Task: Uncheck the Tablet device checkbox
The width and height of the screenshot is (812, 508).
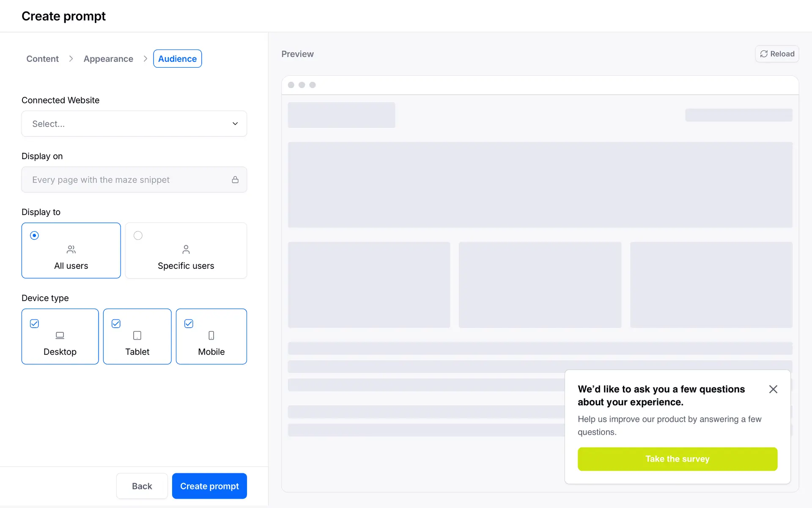Action: tap(116, 323)
